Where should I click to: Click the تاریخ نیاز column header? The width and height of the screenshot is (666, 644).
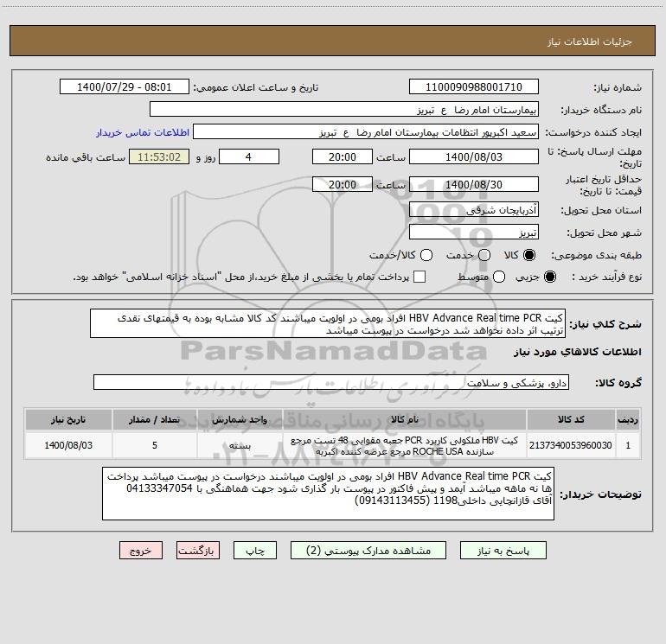[x=68, y=419]
